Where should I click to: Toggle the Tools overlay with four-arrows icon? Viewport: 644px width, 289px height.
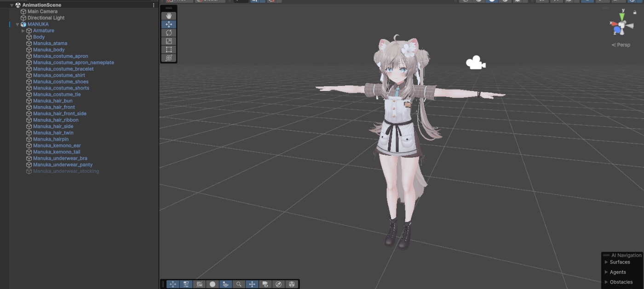pyautogui.click(x=173, y=284)
